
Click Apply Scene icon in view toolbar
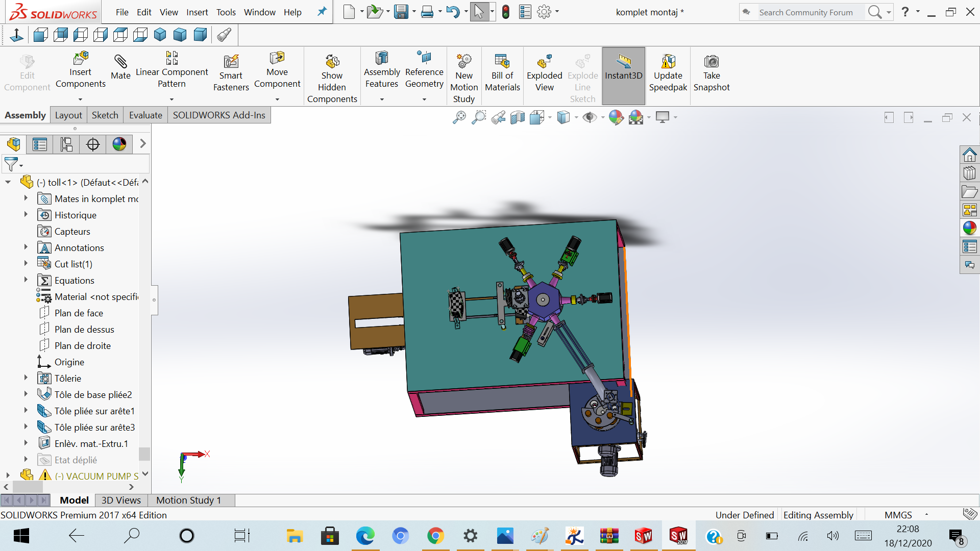point(636,117)
